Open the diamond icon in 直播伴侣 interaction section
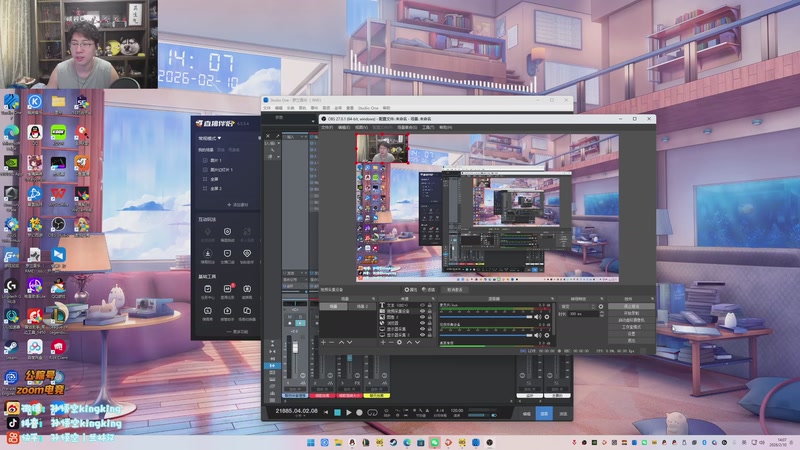 pos(247,254)
